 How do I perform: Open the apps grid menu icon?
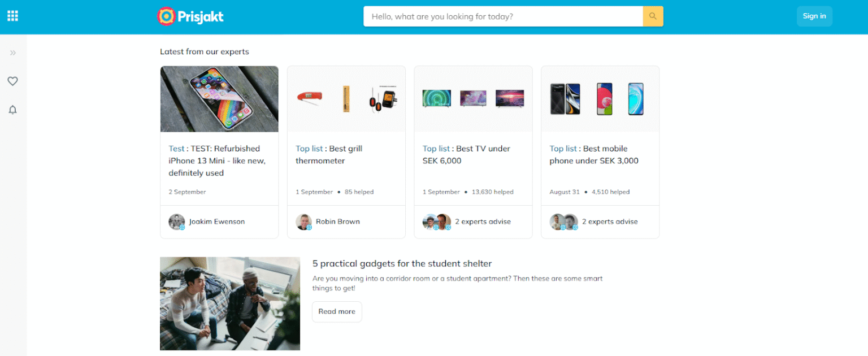click(12, 16)
